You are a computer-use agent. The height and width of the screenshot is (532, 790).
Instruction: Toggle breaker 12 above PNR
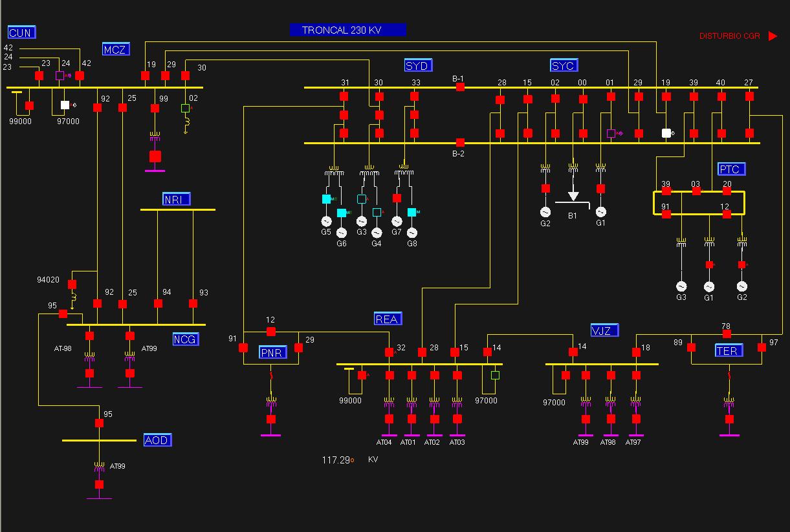pos(271,332)
